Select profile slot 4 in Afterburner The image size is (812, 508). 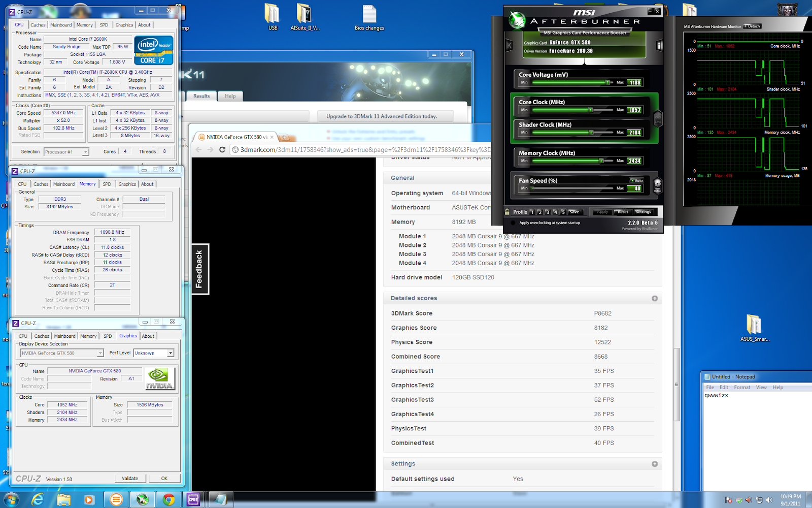tap(555, 212)
